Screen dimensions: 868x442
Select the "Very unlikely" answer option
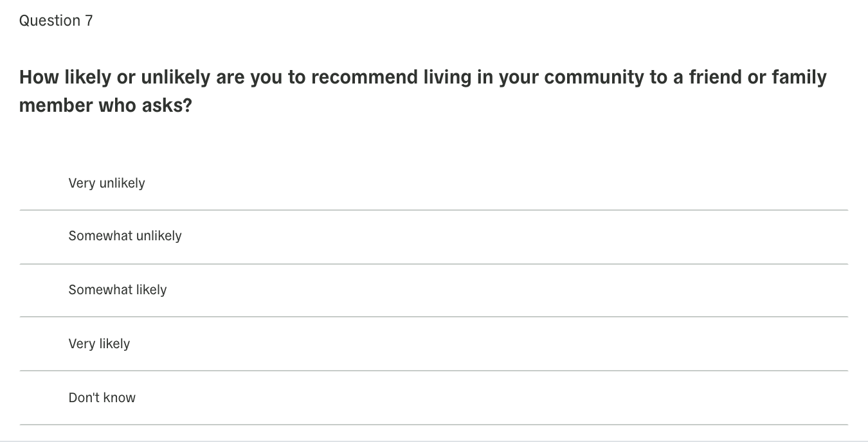click(434, 183)
